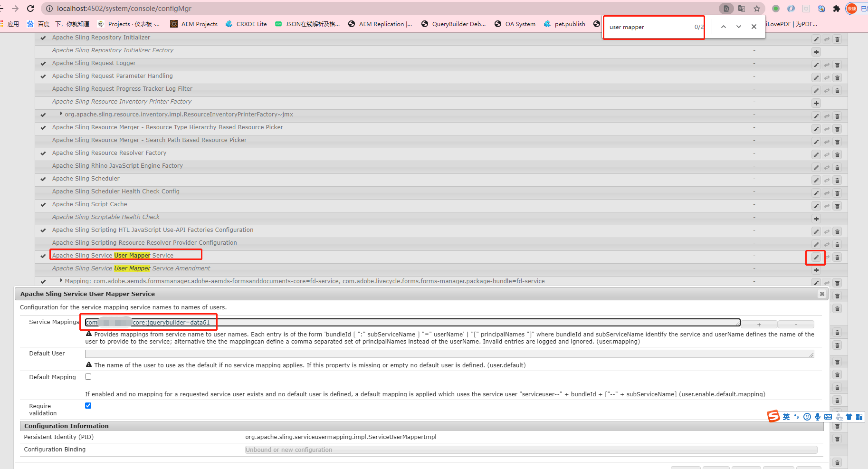Click the Default User text field
The width and height of the screenshot is (868, 469).
(x=449, y=354)
